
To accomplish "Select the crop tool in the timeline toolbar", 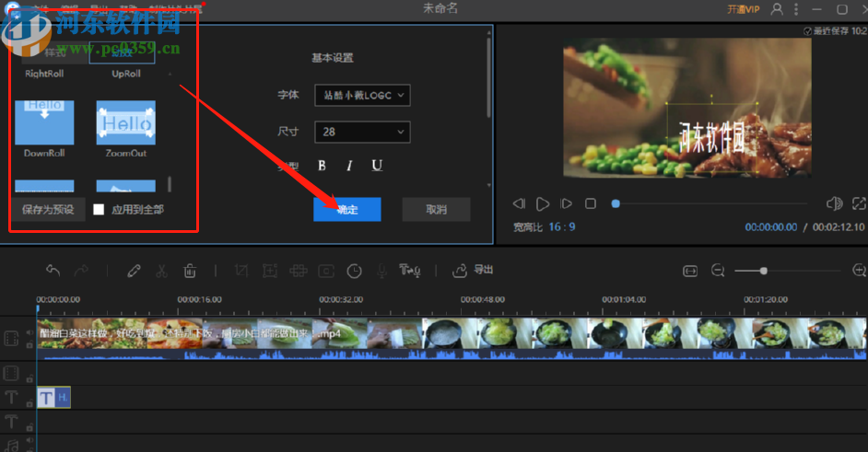I will coord(241,271).
